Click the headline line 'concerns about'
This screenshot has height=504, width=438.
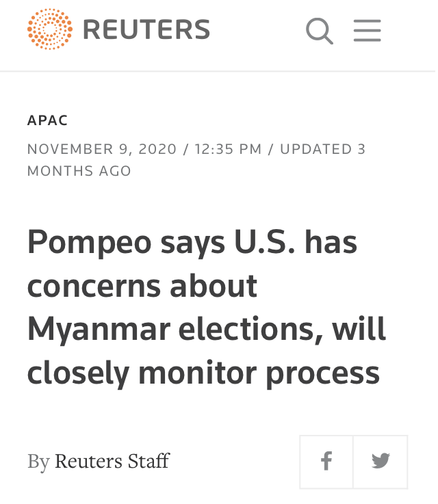(x=142, y=286)
